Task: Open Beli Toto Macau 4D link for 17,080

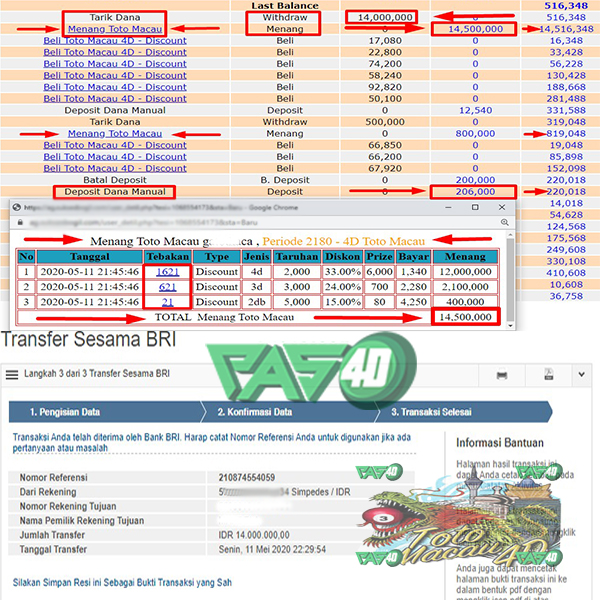Action: [115, 41]
